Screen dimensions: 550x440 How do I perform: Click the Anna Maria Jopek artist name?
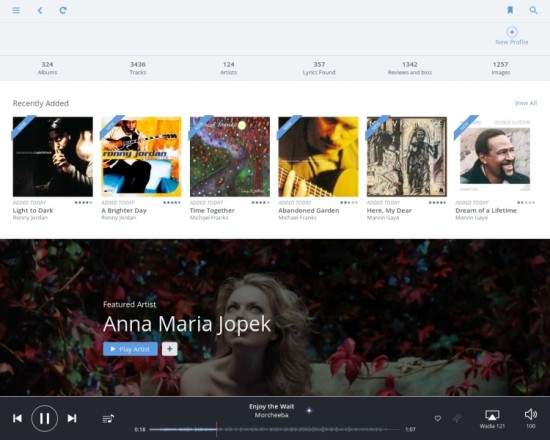[x=187, y=324]
